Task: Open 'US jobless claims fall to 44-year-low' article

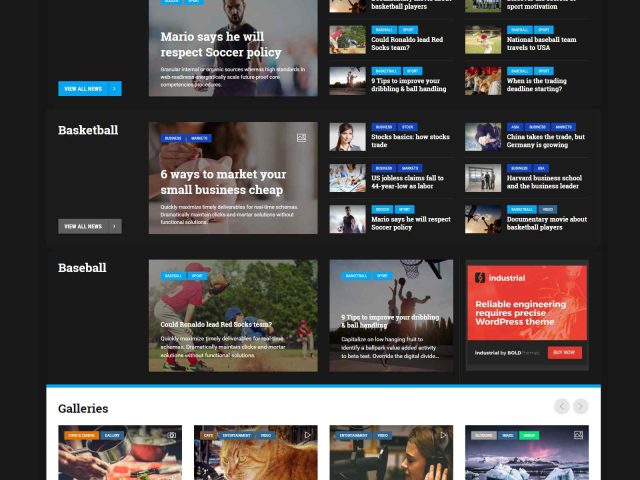Action: (407, 182)
